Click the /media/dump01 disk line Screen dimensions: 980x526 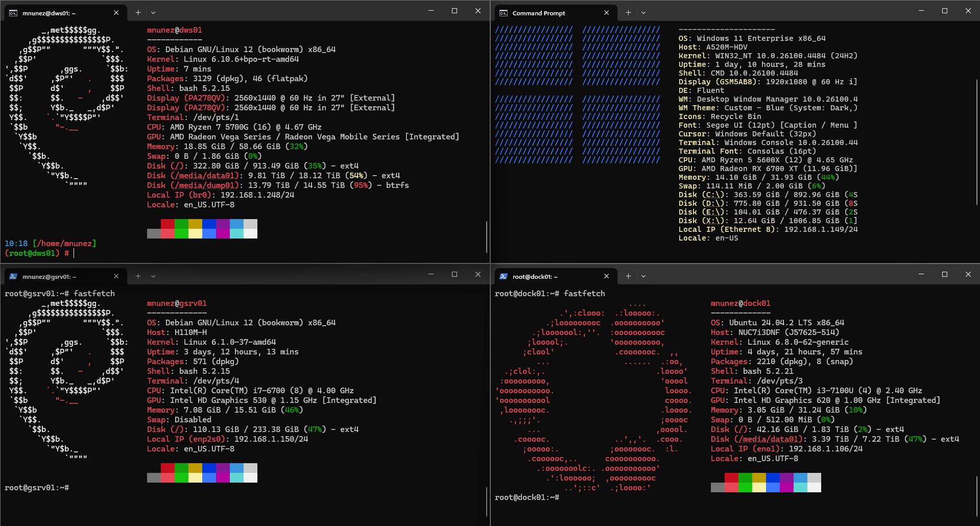pyautogui.click(x=278, y=185)
